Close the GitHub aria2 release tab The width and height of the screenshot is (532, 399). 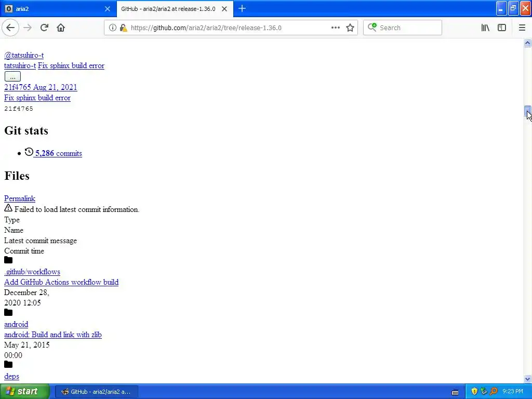pyautogui.click(x=224, y=9)
